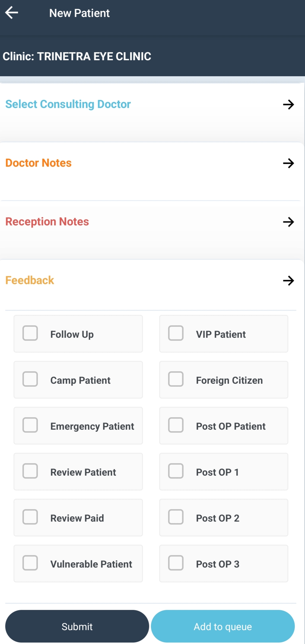Click the Add to queue button
Image resolution: width=305 pixels, height=644 pixels.
click(x=223, y=626)
